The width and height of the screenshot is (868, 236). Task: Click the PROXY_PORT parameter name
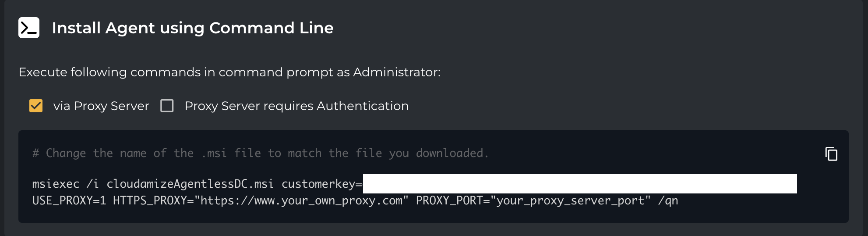click(449, 200)
